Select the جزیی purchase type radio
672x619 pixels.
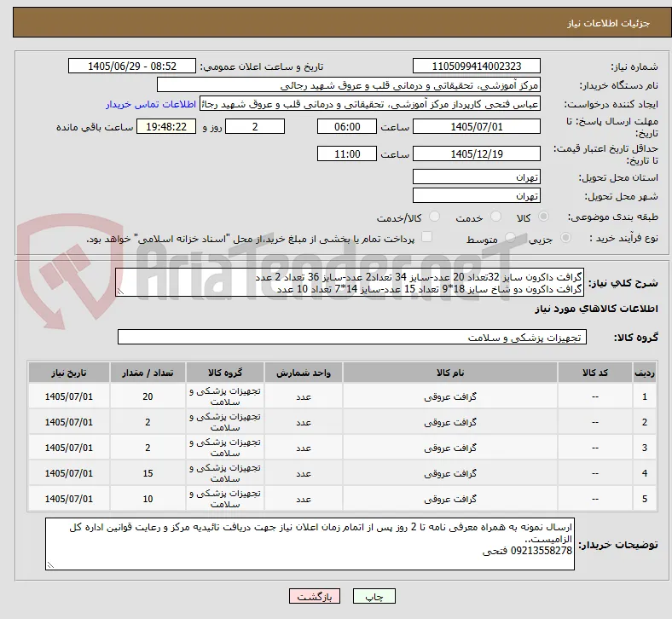point(565,238)
